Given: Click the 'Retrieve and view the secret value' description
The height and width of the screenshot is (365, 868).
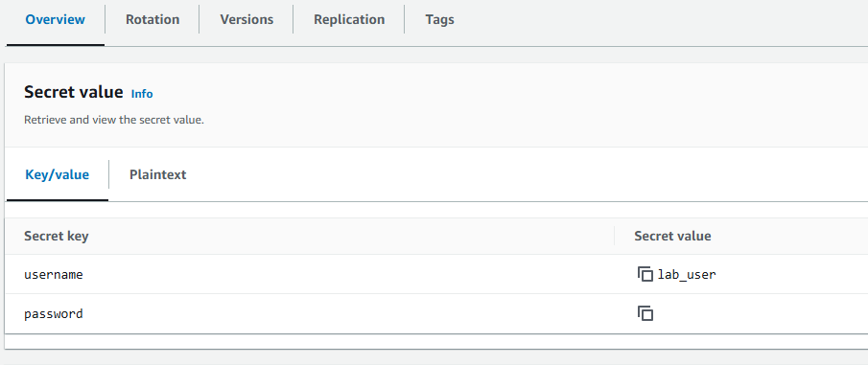Looking at the screenshot, I should point(114,120).
